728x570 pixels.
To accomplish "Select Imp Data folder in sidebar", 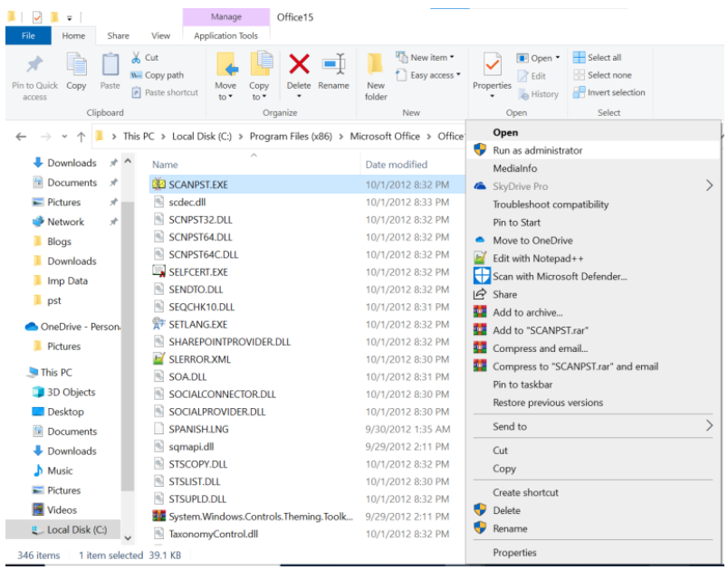I will tap(67, 281).
